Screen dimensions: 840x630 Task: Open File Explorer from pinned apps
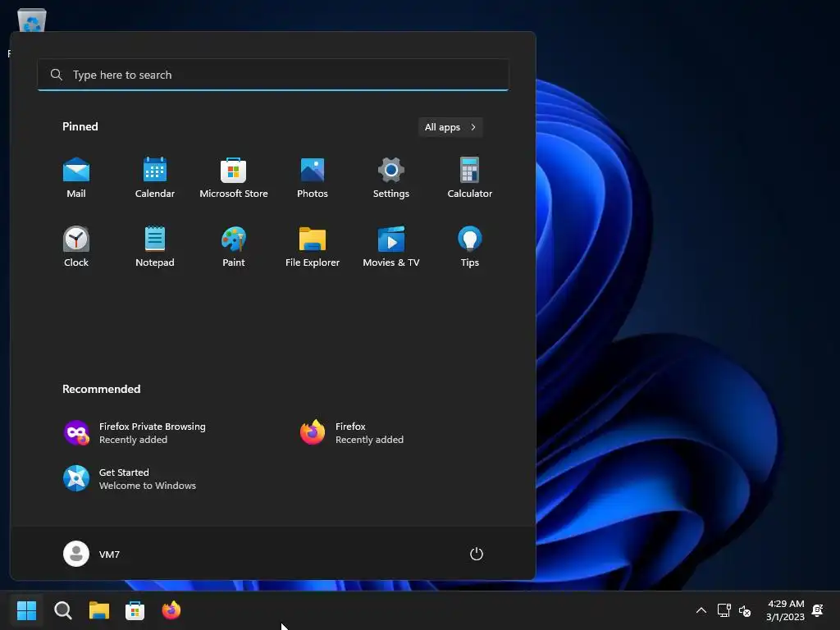[x=313, y=247]
